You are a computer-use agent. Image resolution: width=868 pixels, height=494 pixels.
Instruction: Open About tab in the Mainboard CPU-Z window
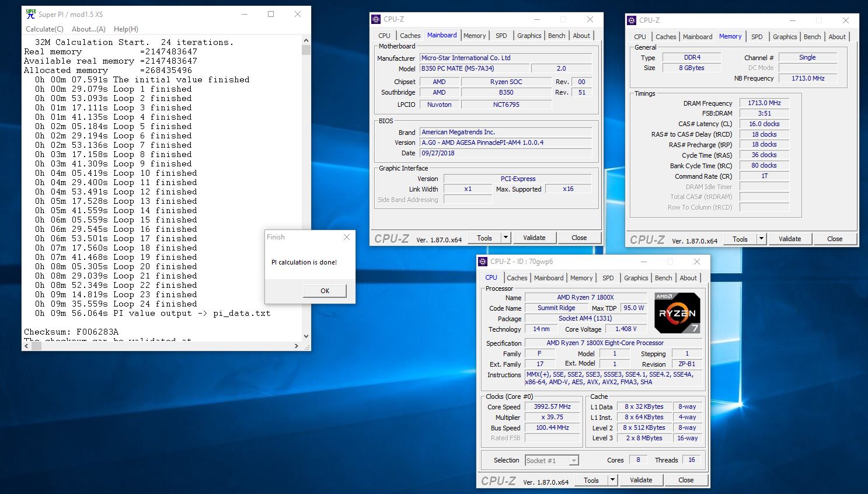point(581,36)
